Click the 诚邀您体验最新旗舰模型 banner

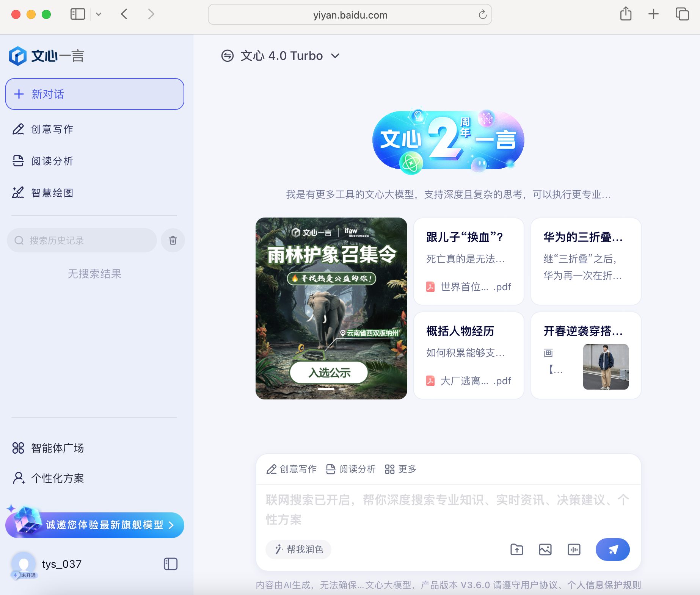(95, 525)
